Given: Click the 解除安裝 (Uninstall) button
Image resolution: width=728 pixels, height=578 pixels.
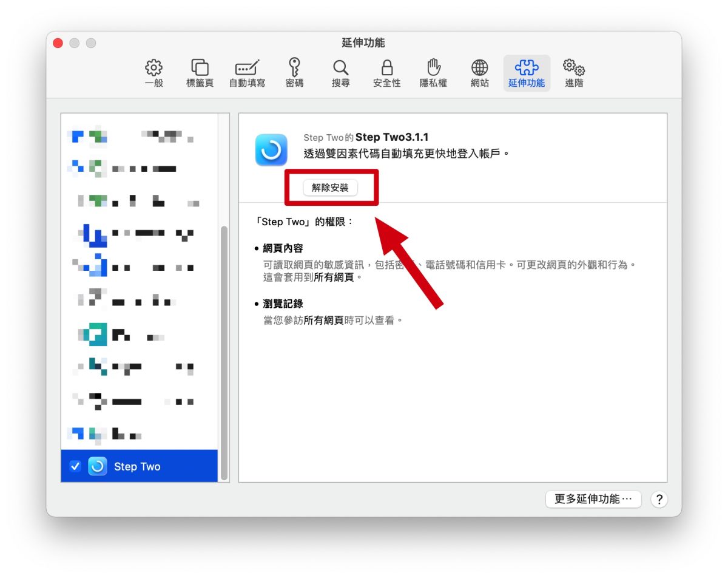Looking at the screenshot, I should click(x=331, y=188).
